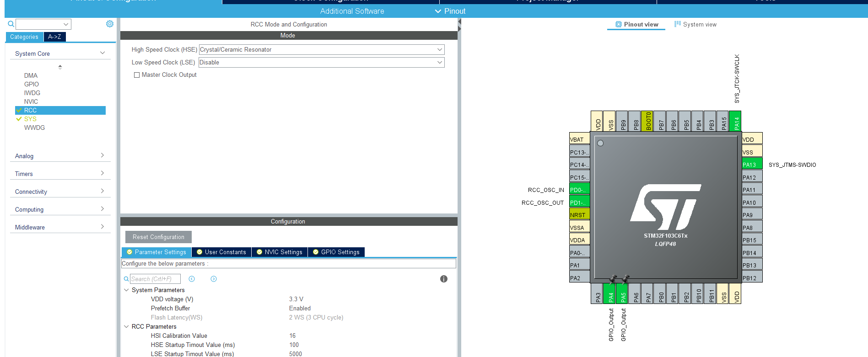Enable the Master Clock Output checkbox
This screenshot has width=868, height=357.
pyautogui.click(x=137, y=75)
